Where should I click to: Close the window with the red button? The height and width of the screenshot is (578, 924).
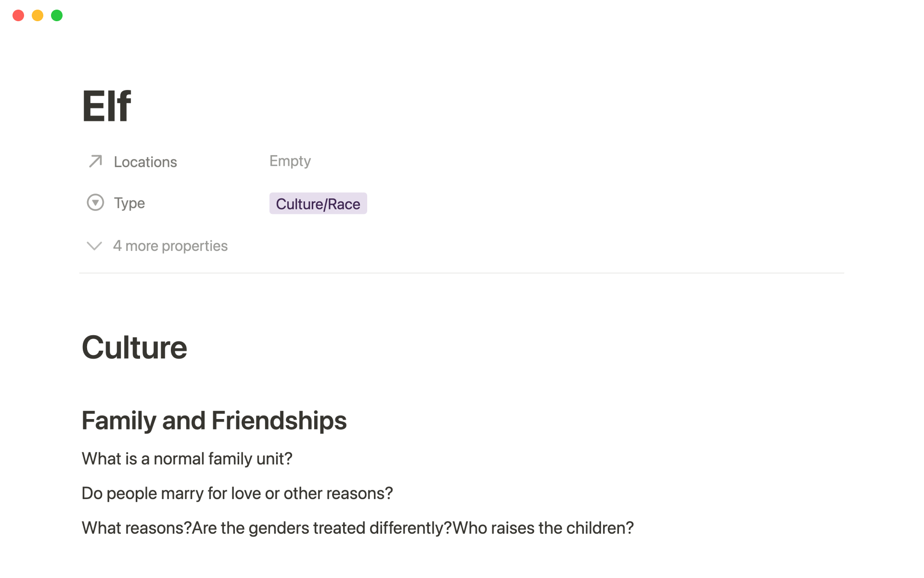(x=18, y=15)
